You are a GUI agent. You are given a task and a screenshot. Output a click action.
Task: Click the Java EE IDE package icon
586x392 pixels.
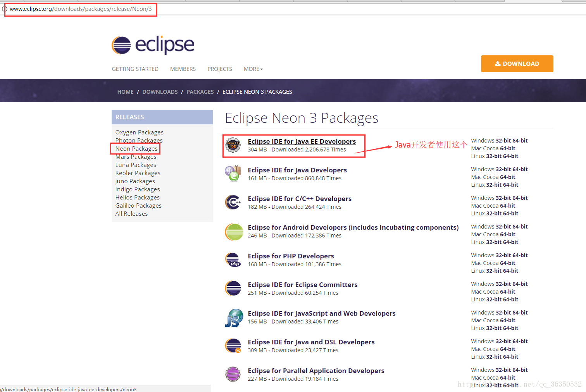[x=233, y=145]
